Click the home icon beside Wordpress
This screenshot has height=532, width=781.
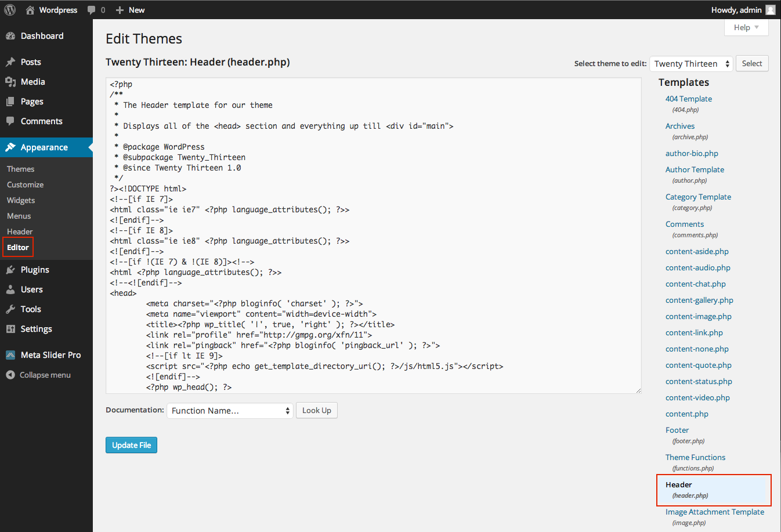point(30,10)
